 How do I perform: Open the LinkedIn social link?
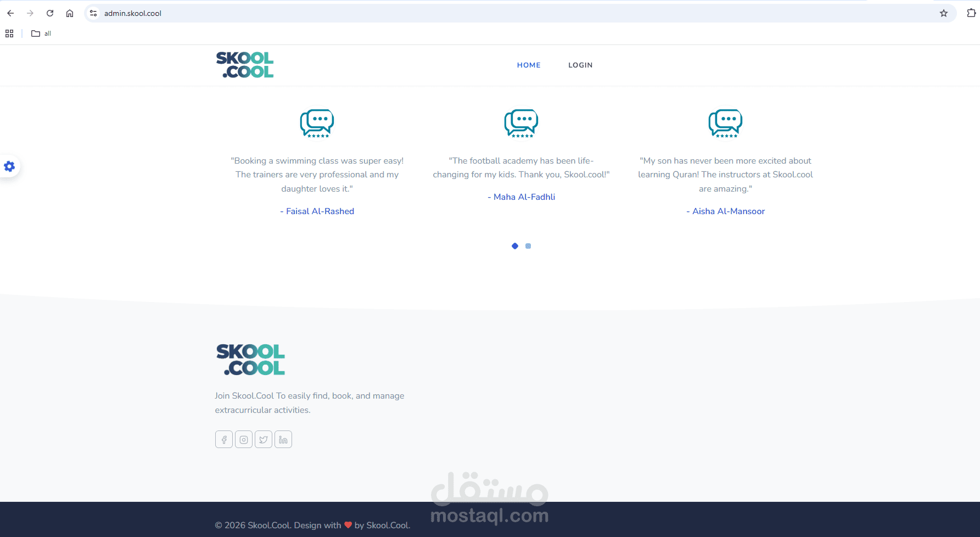point(283,439)
